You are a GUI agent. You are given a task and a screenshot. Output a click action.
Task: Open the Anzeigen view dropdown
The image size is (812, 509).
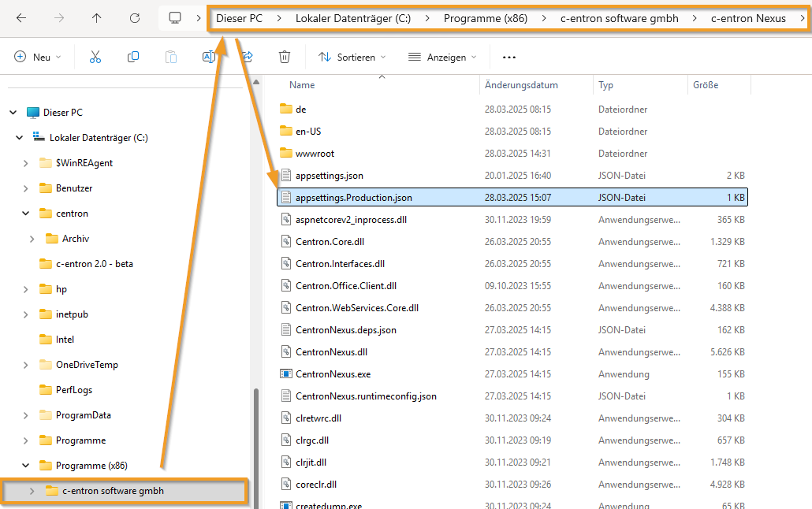click(x=442, y=57)
